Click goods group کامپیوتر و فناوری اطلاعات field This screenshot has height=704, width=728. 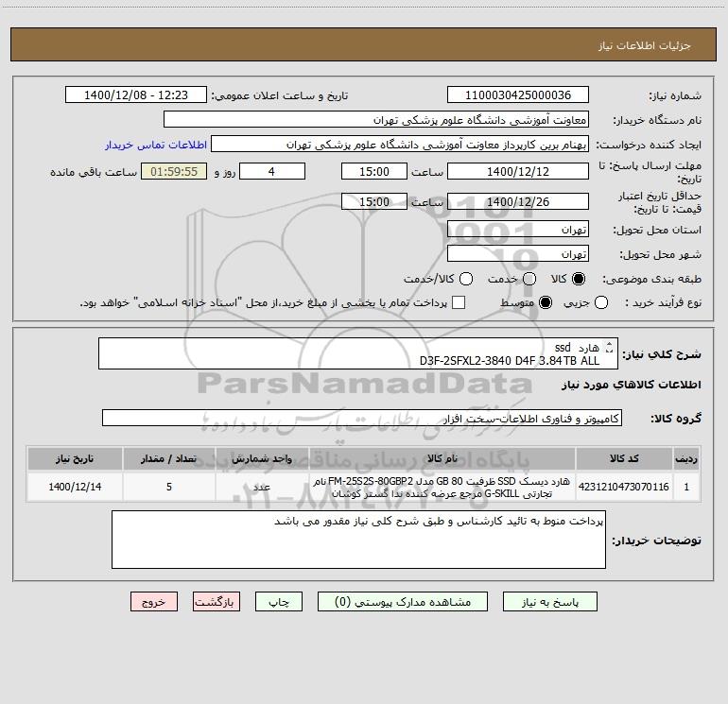click(362, 418)
